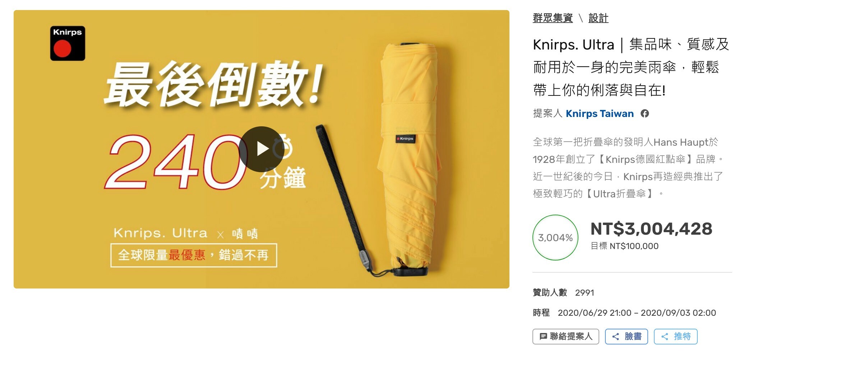The image size is (868, 366).
Task: Click the 時程 campaign date range
Action: 624,313
